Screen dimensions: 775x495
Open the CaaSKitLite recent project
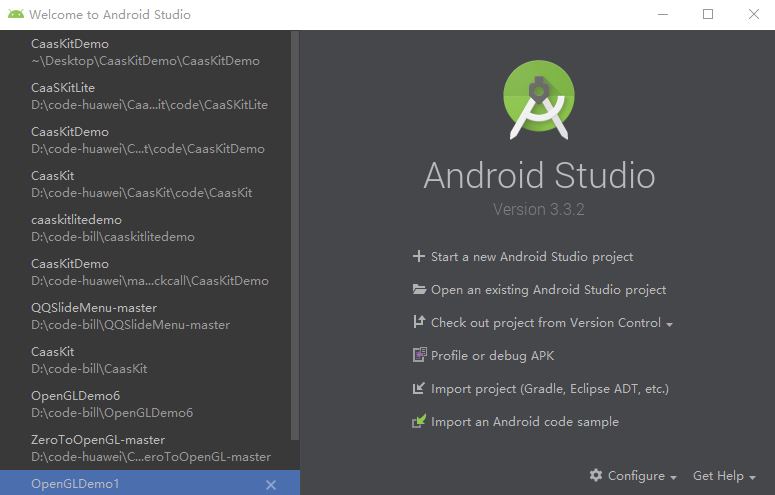pyautogui.click(x=145, y=96)
